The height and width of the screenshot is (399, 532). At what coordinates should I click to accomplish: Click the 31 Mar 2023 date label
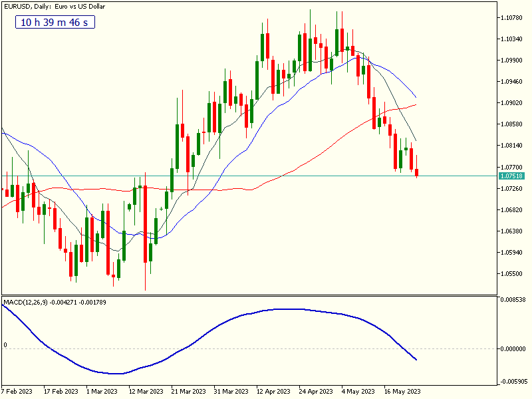(232, 391)
